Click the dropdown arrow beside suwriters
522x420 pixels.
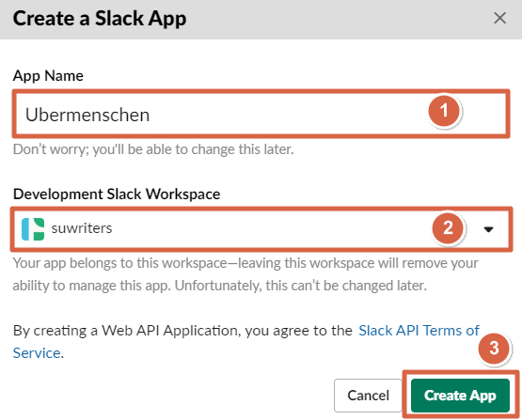[x=488, y=229]
